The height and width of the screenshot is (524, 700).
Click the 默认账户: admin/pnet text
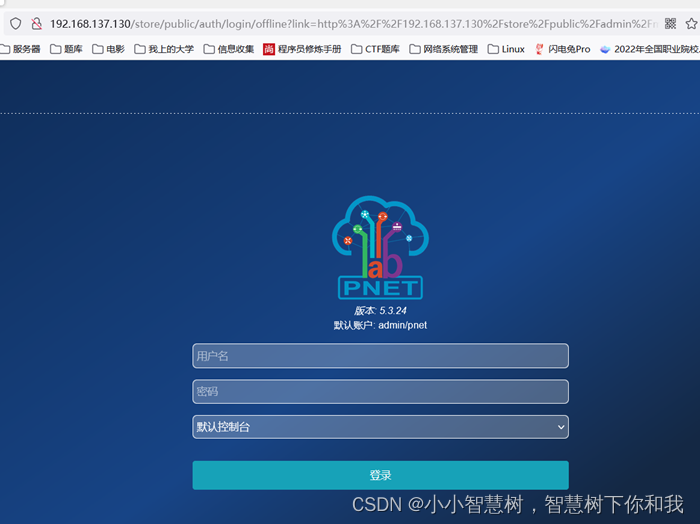pos(380,325)
